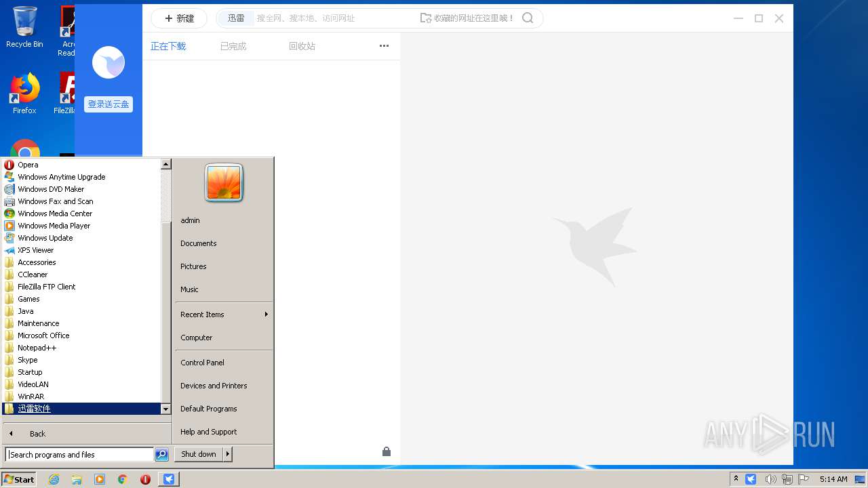The image size is (868, 488).
Task: Expand the CCleaner folder
Action: (x=81, y=274)
